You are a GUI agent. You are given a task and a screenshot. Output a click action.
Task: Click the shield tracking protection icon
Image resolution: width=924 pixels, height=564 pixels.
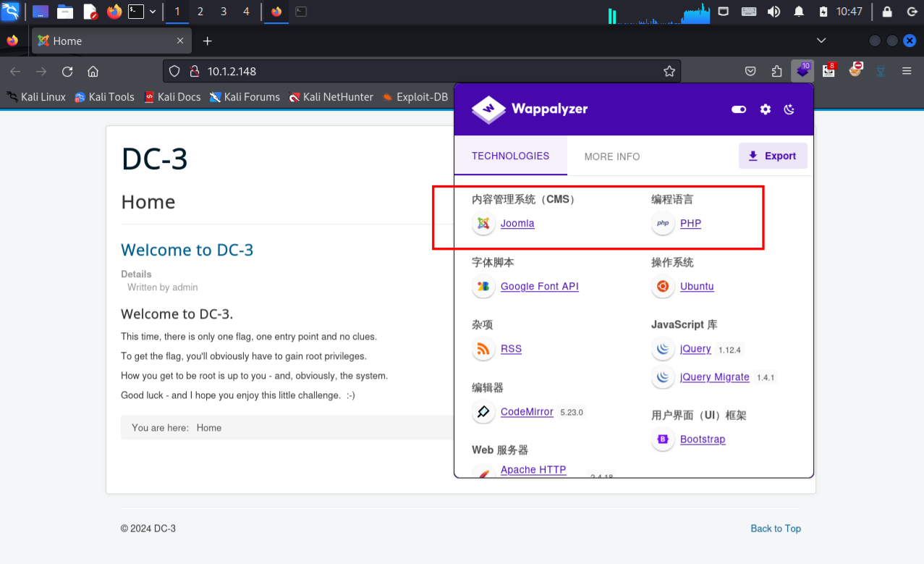click(x=174, y=71)
